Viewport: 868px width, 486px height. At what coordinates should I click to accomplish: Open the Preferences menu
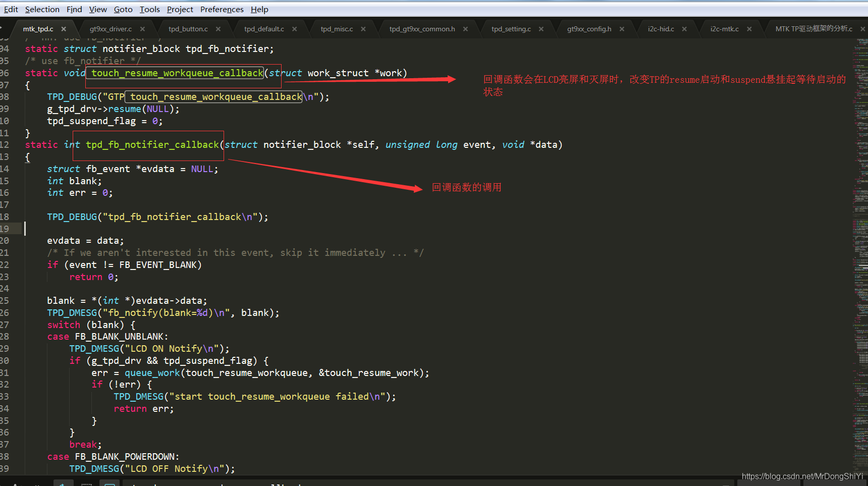click(x=222, y=10)
